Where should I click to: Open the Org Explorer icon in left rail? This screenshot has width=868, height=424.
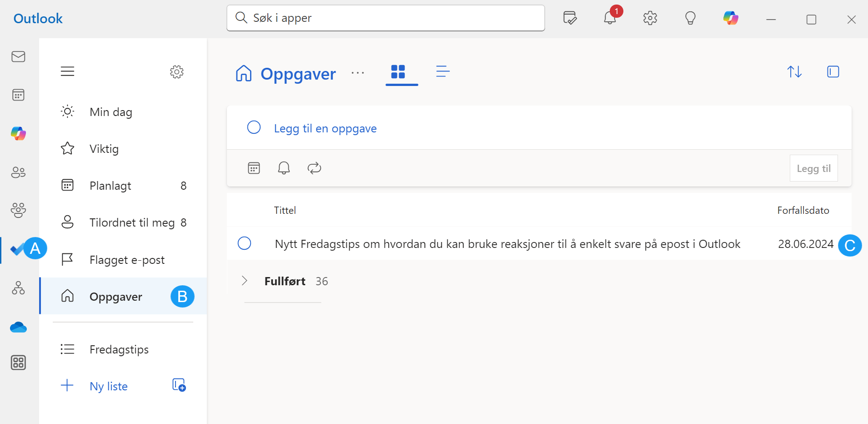coord(18,288)
